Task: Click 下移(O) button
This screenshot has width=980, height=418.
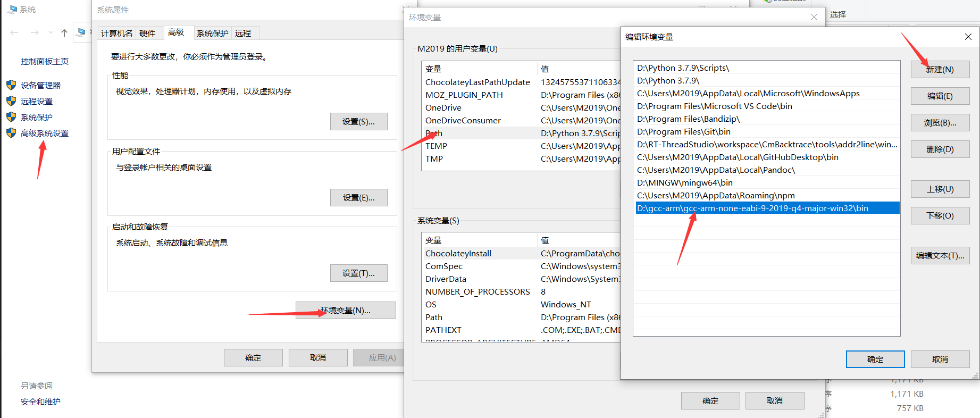Action: click(940, 215)
